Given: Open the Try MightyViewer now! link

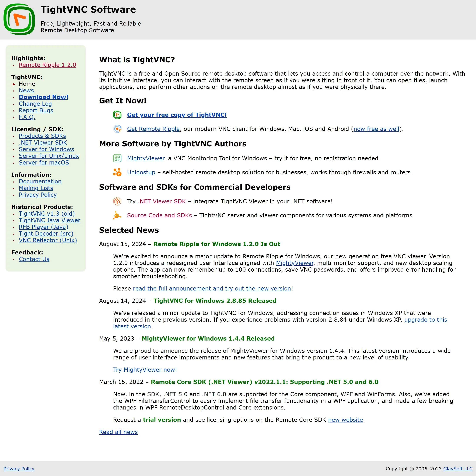Looking at the screenshot, I should [x=145, y=370].
